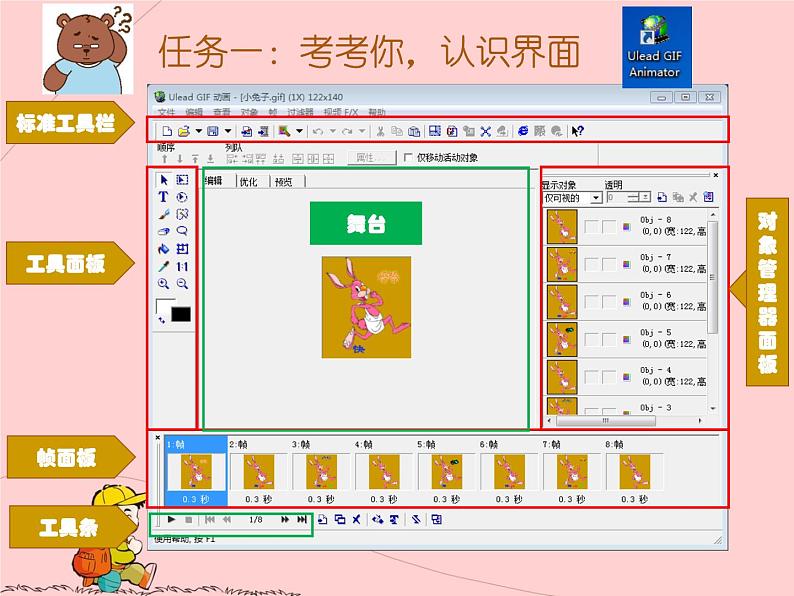
Task: Select the Crop tool
Action: (x=182, y=249)
